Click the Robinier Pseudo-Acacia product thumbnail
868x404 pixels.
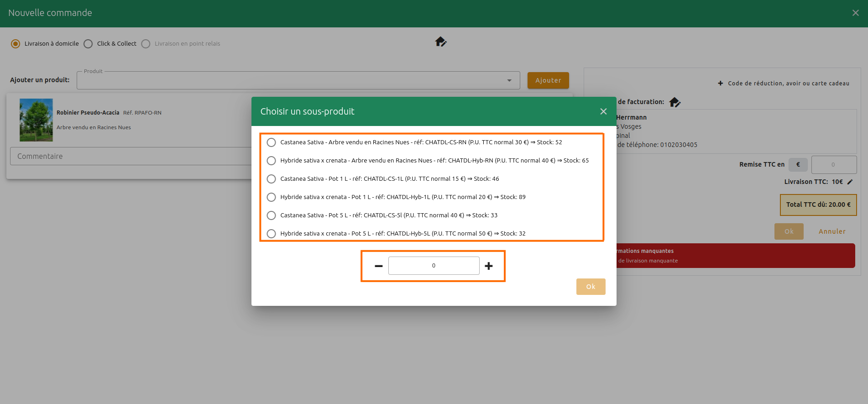[36, 120]
